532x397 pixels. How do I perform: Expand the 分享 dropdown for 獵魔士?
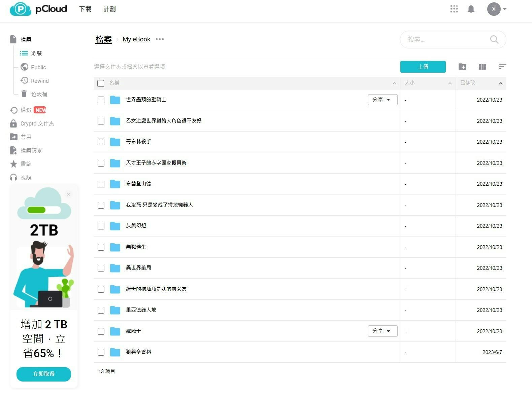[382, 331]
